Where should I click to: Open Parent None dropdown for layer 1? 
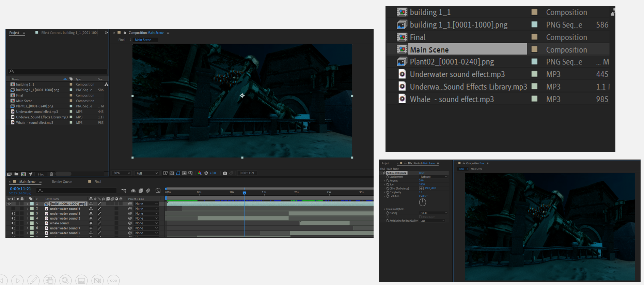tap(146, 204)
